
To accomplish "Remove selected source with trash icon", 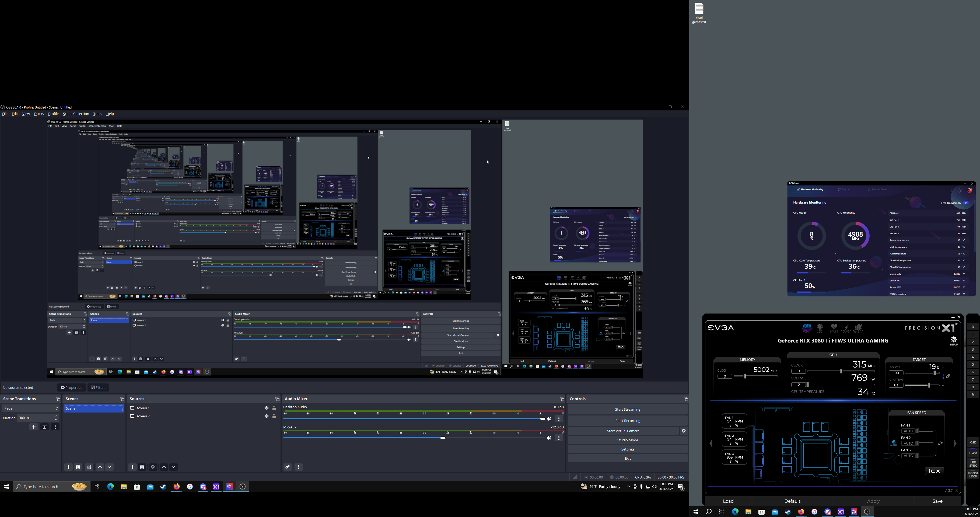I will click(x=142, y=467).
